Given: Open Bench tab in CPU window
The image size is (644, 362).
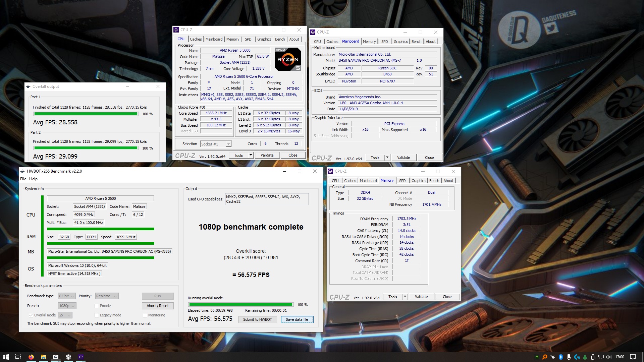Looking at the screenshot, I should (280, 39).
